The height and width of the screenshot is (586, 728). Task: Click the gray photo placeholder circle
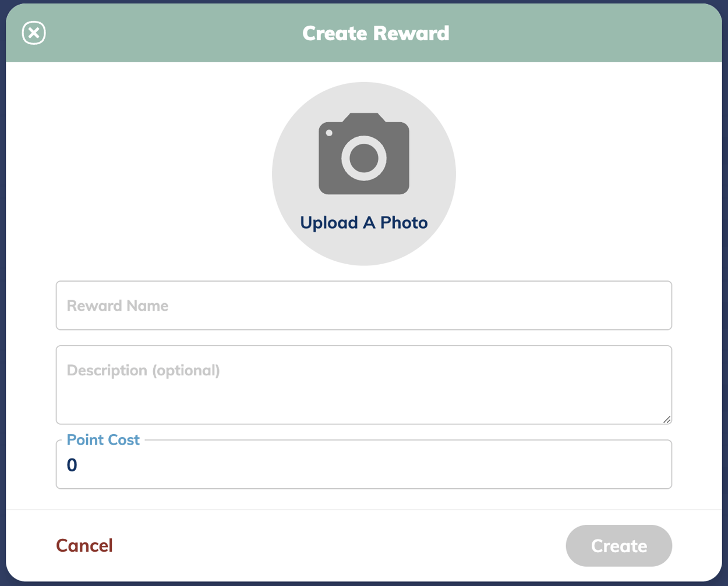[x=364, y=173]
